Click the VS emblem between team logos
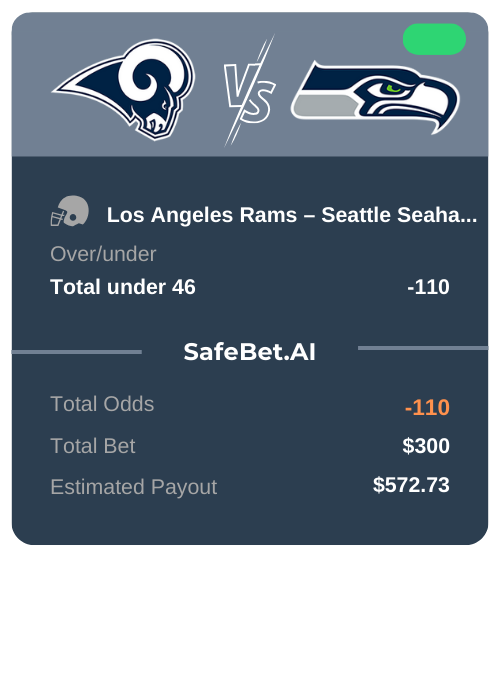The image size is (500, 700). (x=249, y=91)
